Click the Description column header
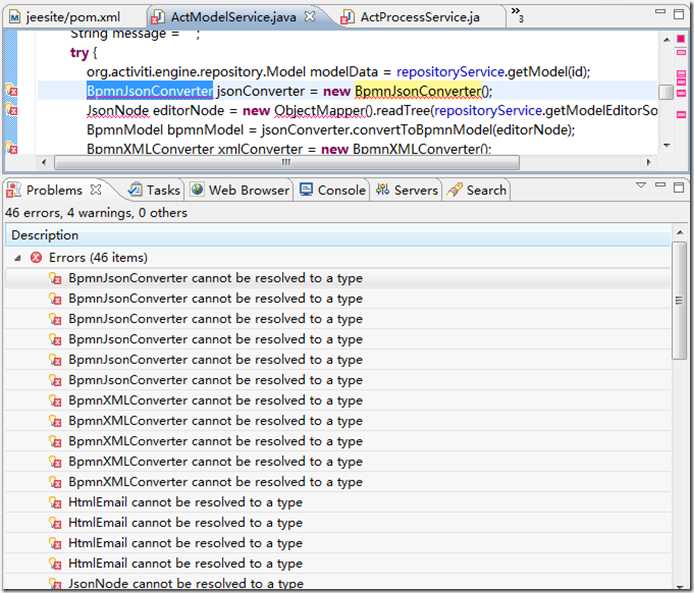The width and height of the screenshot is (694, 593). (x=338, y=235)
